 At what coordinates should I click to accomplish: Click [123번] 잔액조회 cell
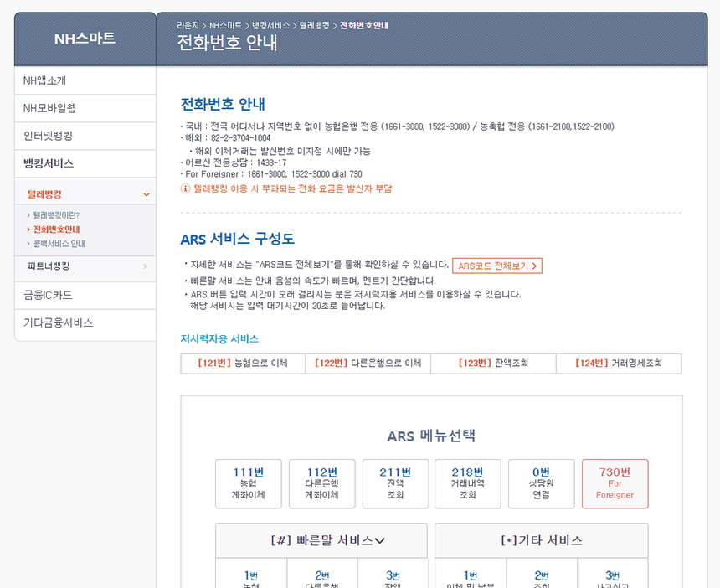coord(494,364)
